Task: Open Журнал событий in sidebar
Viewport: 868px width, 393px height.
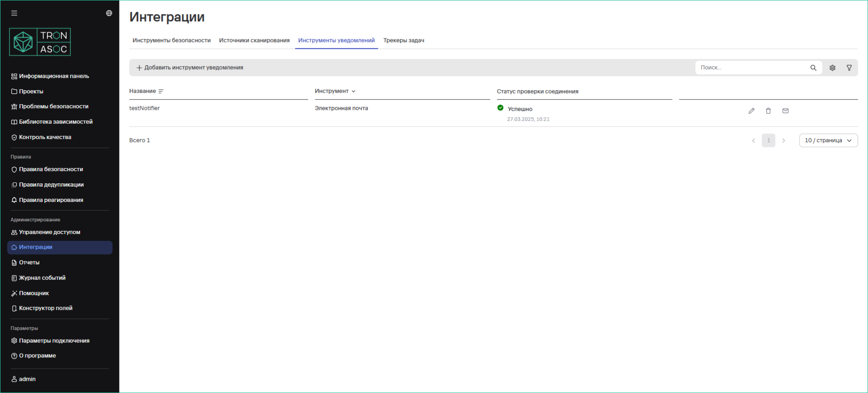Action: (x=42, y=278)
